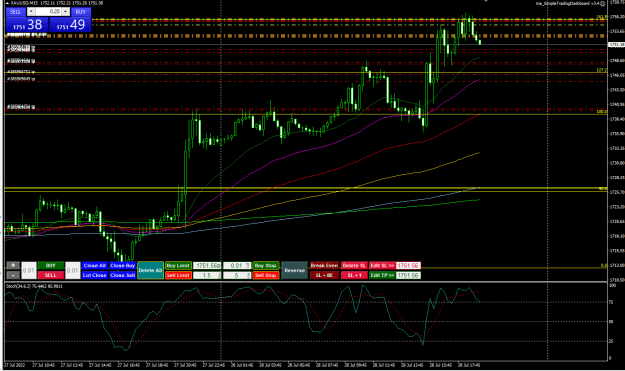Click the green BUY dashboard button
This screenshot has height=371, width=625.
[x=51, y=265]
